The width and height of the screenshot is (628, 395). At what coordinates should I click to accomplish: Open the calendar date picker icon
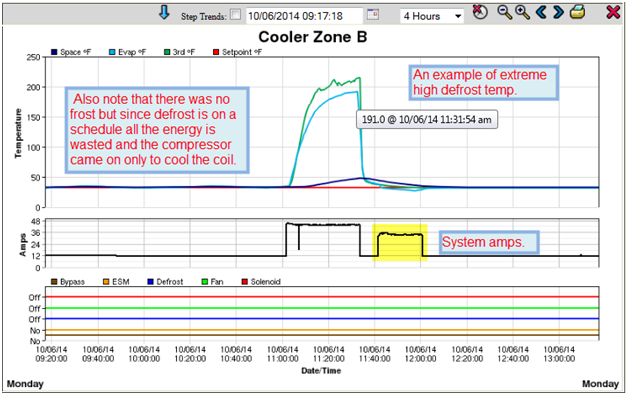(372, 15)
